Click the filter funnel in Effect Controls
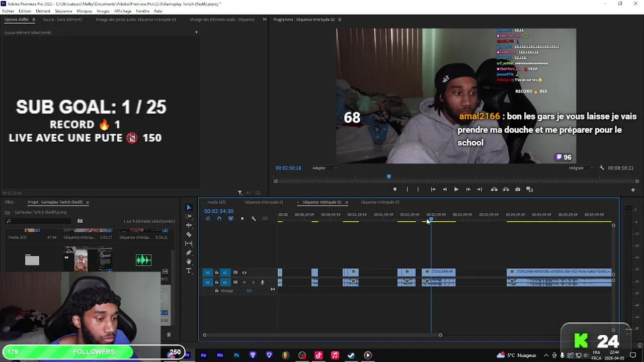 [240, 193]
